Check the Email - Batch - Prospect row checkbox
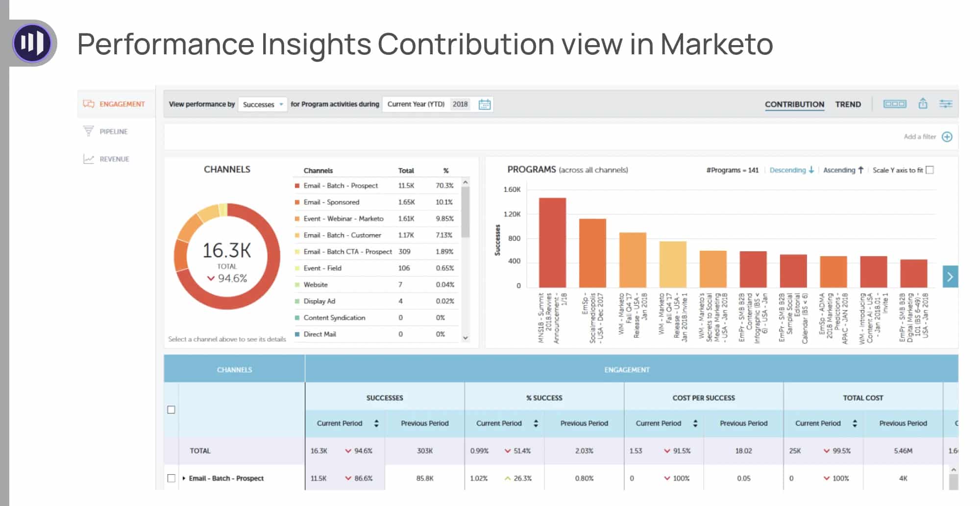The width and height of the screenshot is (980, 506). 171,478
